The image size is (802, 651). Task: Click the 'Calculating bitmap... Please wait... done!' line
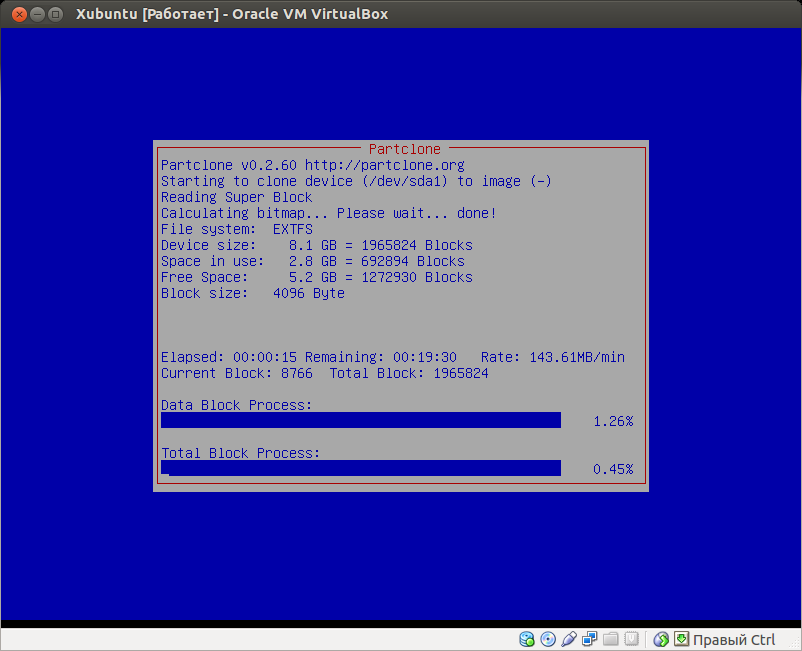coord(328,213)
